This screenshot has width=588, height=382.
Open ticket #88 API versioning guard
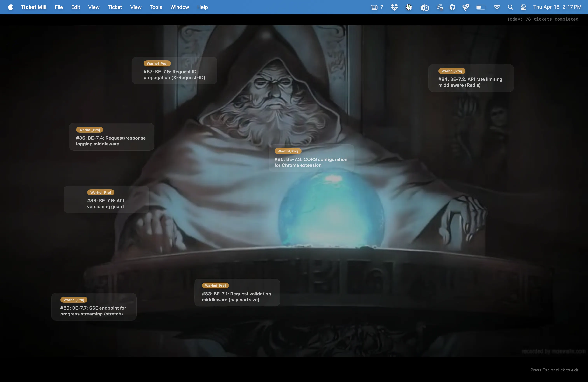click(106, 199)
